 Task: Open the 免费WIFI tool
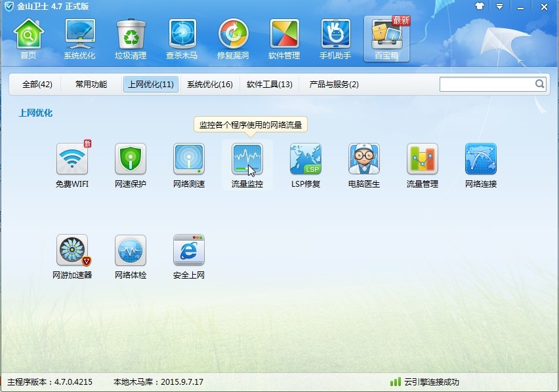[72, 159]
